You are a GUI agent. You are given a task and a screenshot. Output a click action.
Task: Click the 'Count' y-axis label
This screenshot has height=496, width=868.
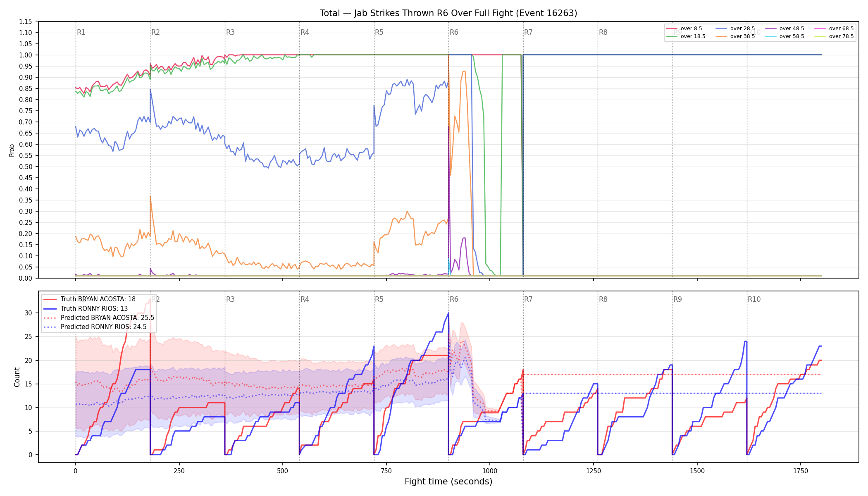pyautogui.click(x=17, y=377)
